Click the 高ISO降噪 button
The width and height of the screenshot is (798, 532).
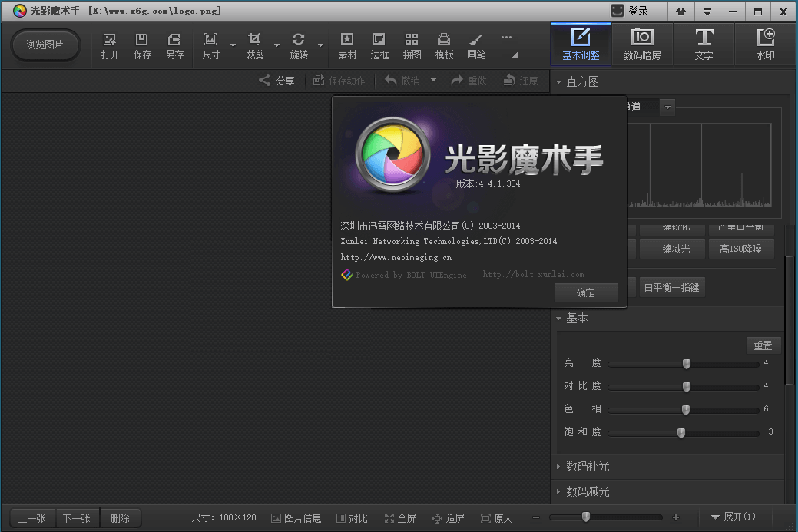[741, 249]
